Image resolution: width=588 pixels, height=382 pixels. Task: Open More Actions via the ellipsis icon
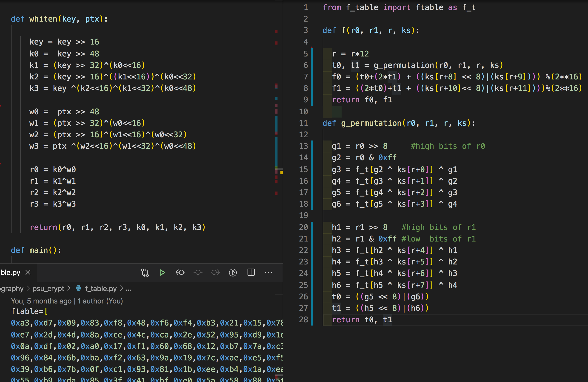(268, 272)
